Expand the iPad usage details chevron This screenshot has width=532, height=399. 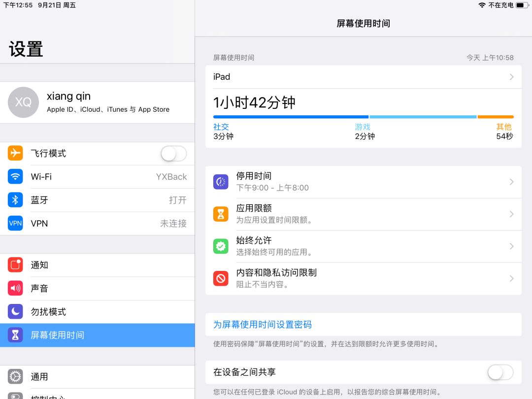(511, 77)
